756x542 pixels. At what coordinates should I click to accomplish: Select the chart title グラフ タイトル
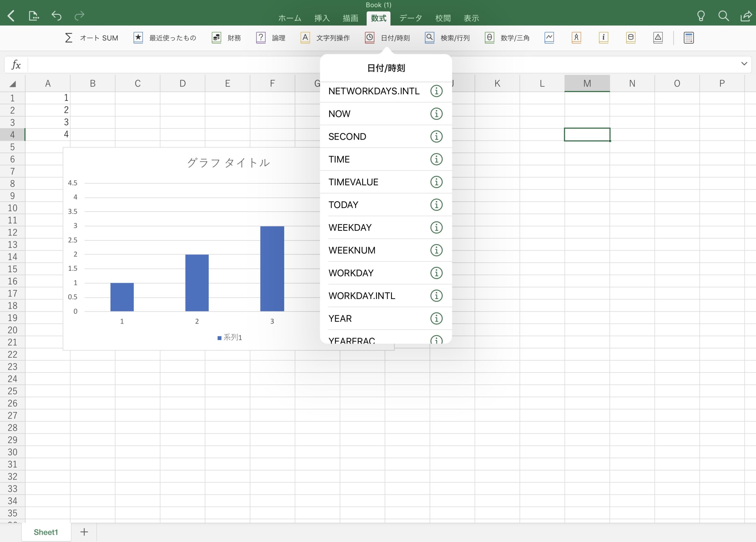pos(228,163)
